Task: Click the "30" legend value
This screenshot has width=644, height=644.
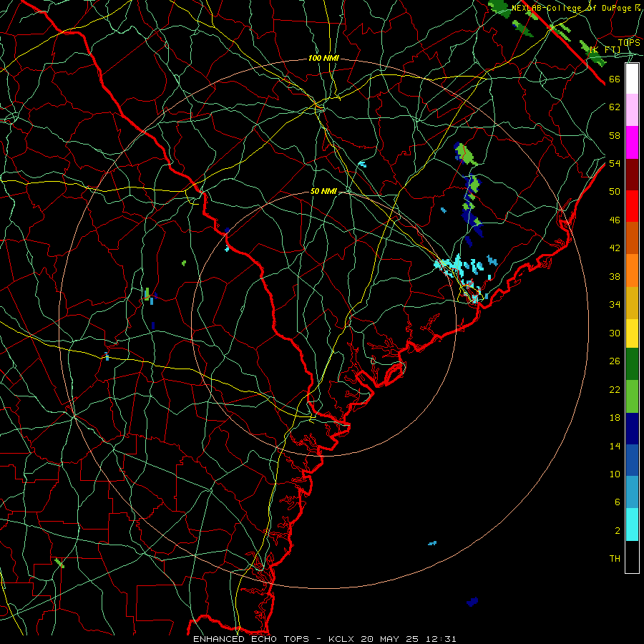Action: (x=615, y=333)
